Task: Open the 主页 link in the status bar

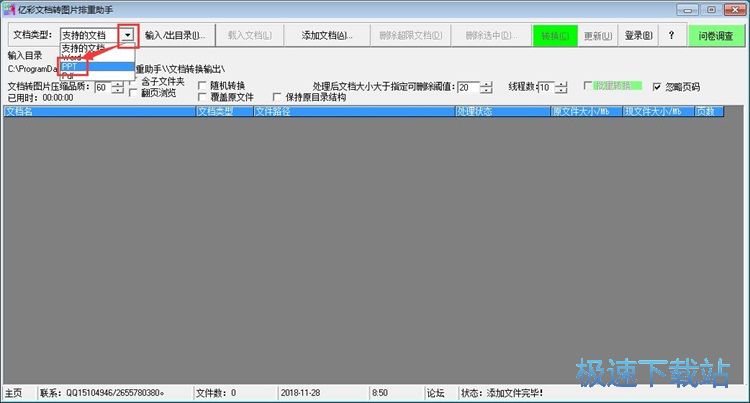Action: pyautogui.click(x=13, y=393)
